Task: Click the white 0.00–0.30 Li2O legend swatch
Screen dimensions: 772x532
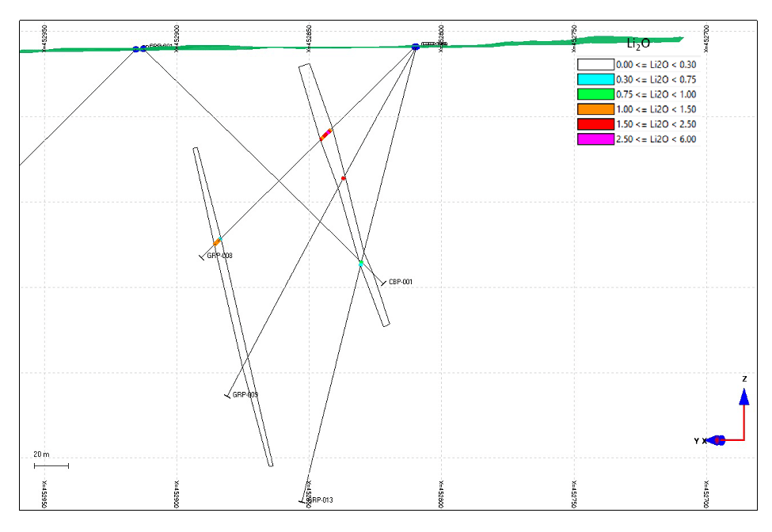Action: [595, 64]
